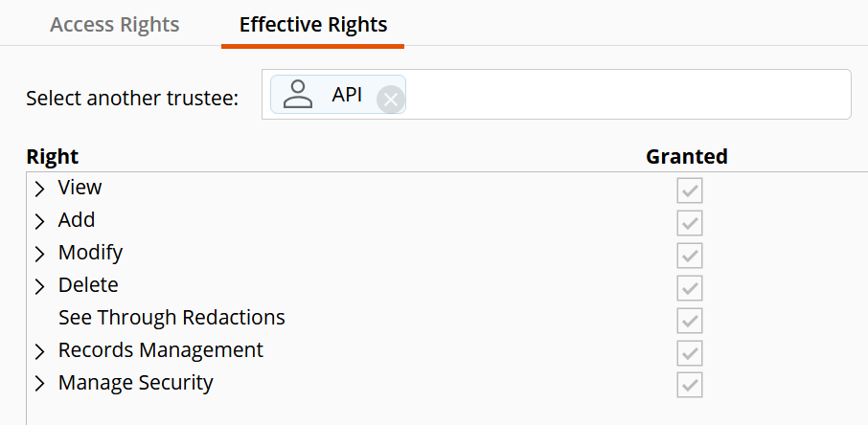
Task: Expand the Records Management right
Action: 39,351
